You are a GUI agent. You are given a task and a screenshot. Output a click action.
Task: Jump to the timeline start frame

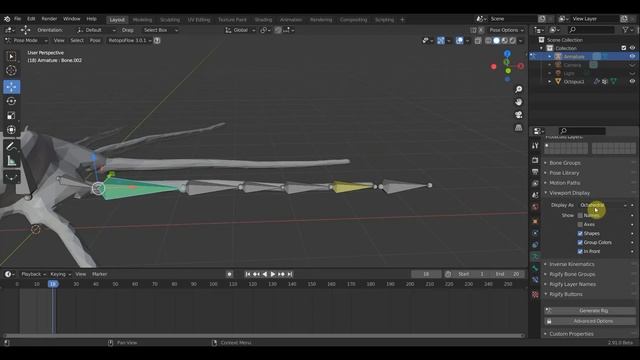pyautogui.click(x=248, y=274)
